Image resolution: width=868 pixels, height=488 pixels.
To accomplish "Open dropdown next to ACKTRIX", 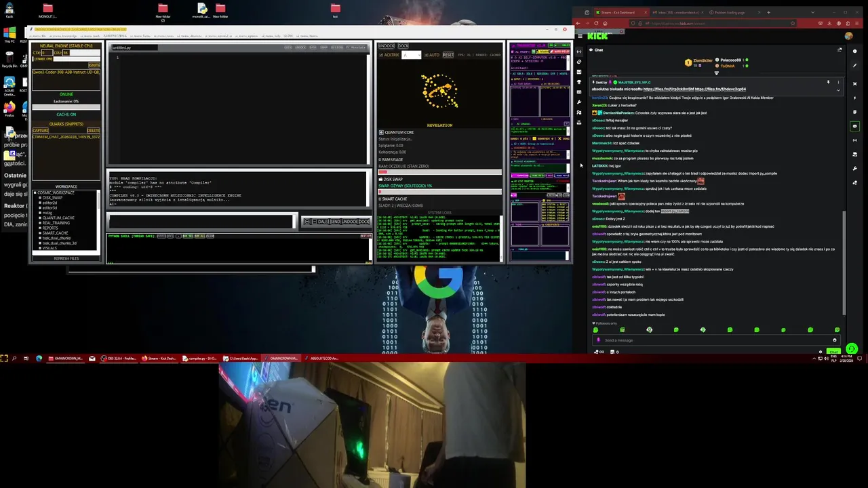I will point(412,55).
